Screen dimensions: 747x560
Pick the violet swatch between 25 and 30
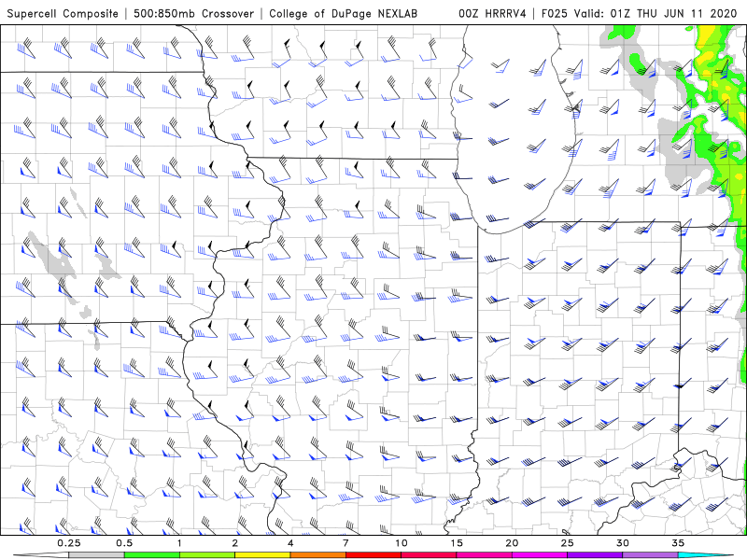(595, 555)
